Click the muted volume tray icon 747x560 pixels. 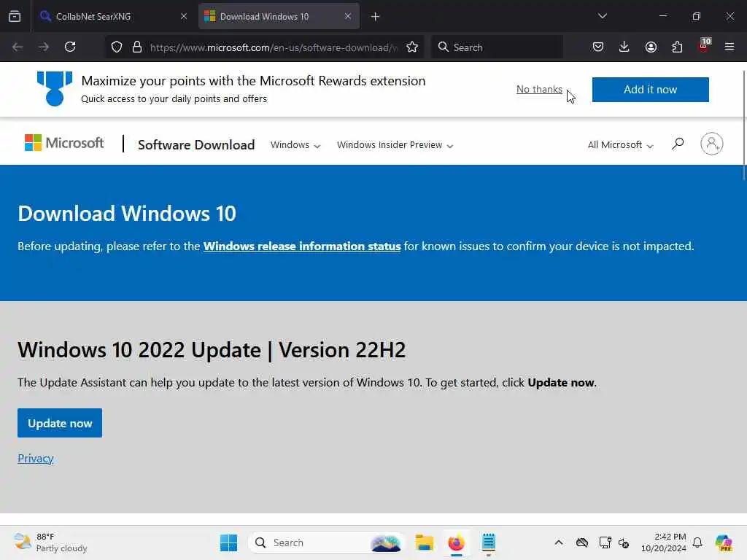coord(624,542)
